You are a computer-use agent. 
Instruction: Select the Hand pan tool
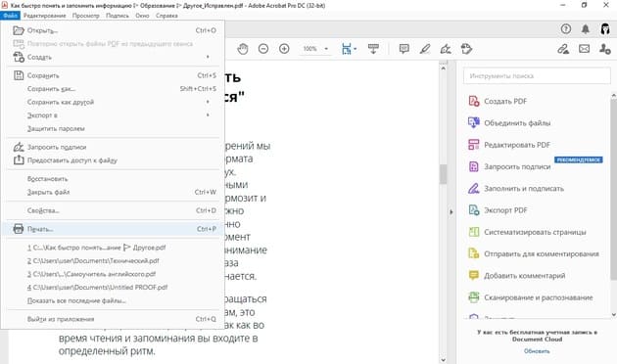(243, 49)
